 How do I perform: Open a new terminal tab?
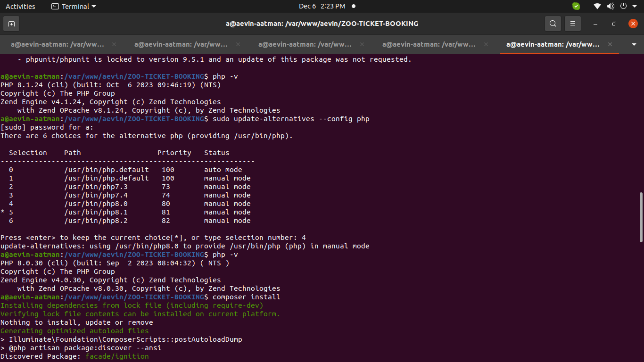(x=11, y=24)
